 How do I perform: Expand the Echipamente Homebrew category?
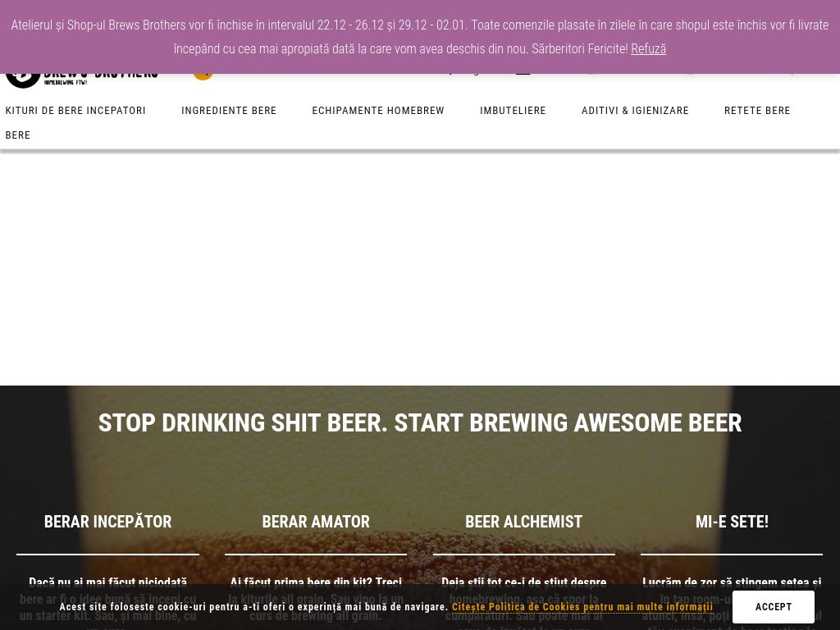(x=378, y=110)
